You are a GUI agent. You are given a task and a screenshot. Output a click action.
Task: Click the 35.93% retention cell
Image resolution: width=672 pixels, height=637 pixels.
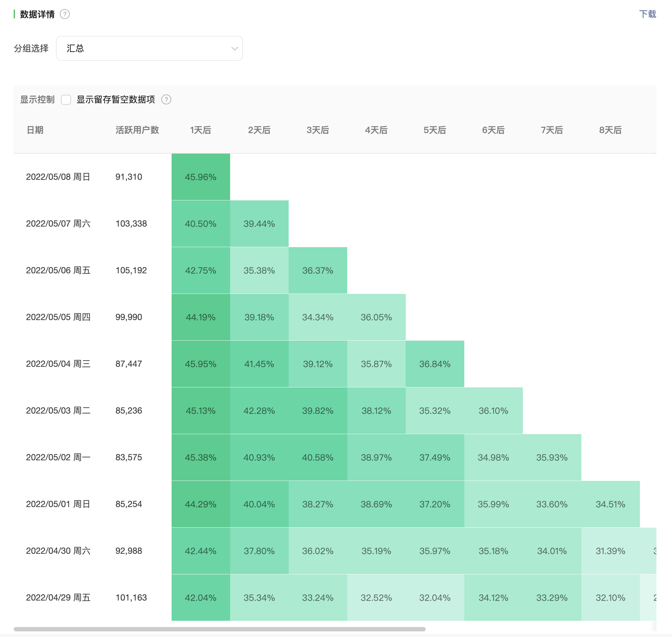[552, 457]
